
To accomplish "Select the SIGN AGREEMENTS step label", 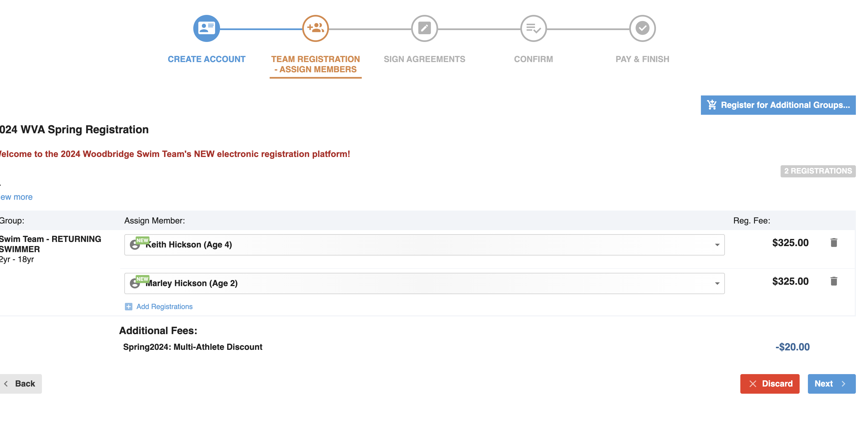I will tap(424, 59).
